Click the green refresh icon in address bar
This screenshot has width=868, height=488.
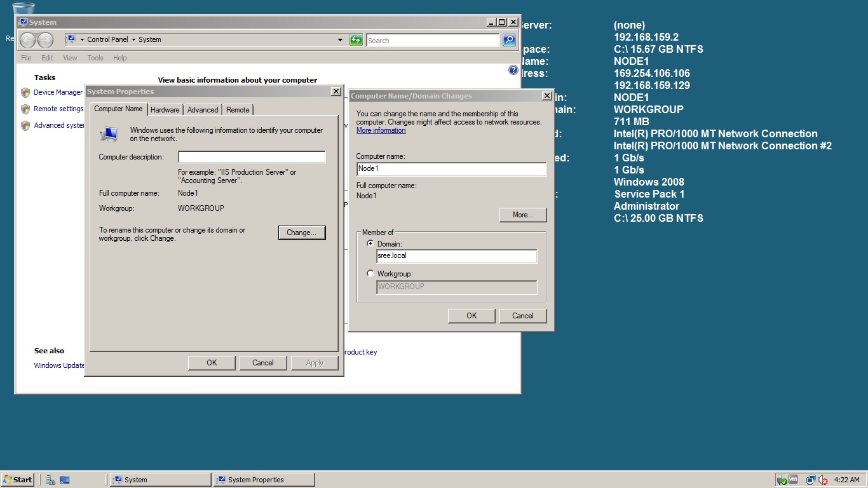pyautogui.click(x=356, y=40)
